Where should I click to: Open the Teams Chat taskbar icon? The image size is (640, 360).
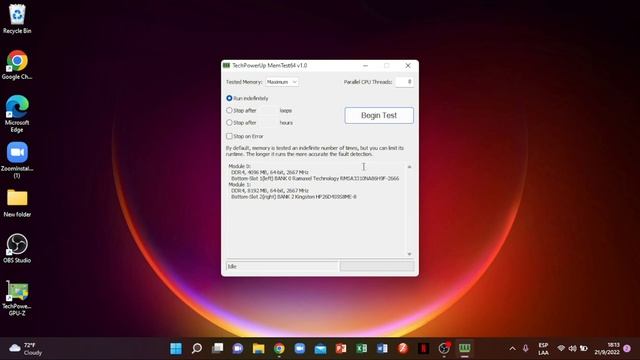pyautogui.click(x=238, y=348)
